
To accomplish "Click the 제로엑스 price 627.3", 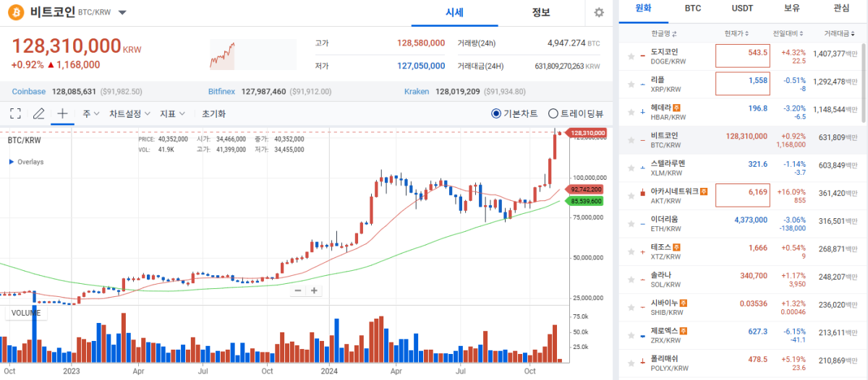I will click(x=757, y=332).
